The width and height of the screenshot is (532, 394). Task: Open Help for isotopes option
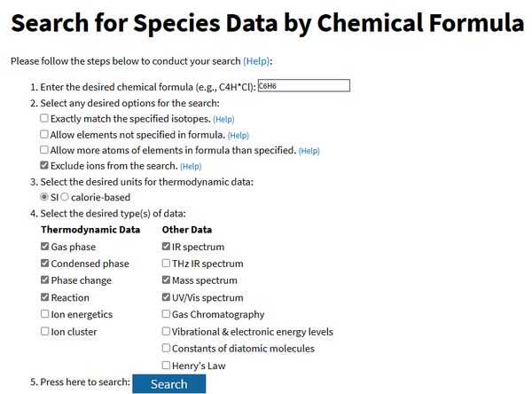click(223, 120)
